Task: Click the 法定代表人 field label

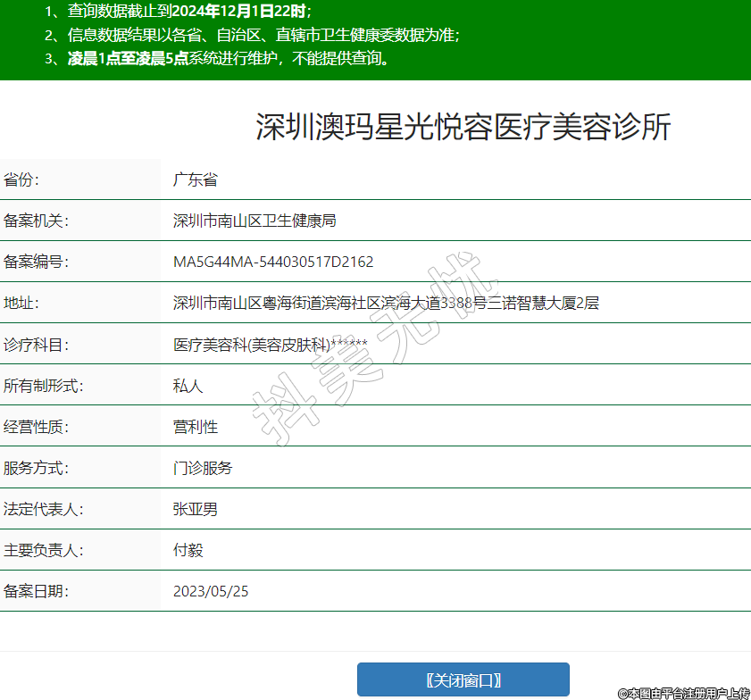Action: (x=43, y=509)
